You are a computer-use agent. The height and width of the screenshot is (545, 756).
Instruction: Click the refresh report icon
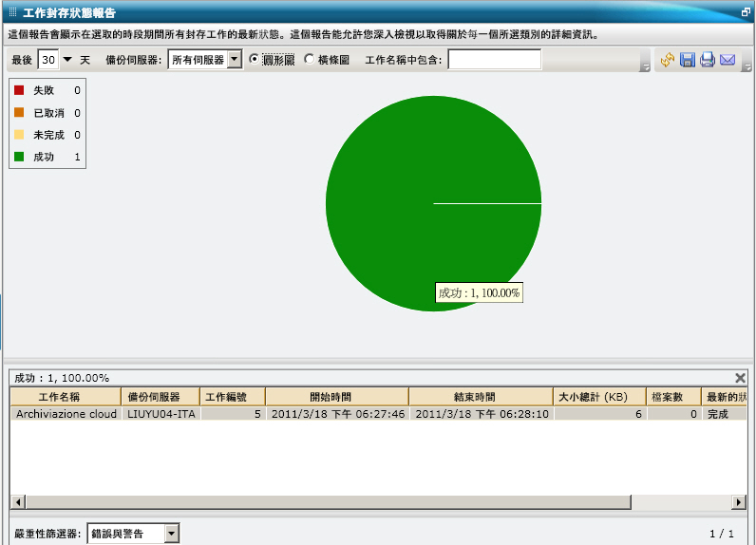pos(668,60)
